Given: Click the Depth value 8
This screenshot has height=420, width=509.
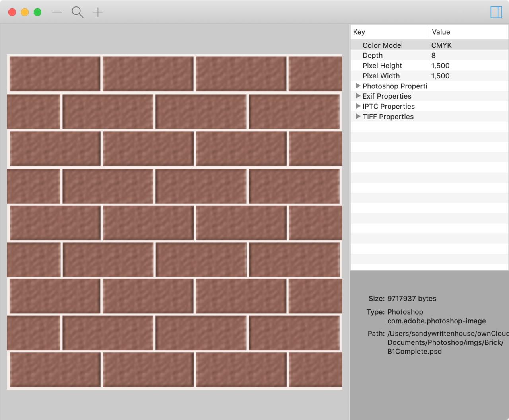Looking at the screenshot, I should point(433,55).
